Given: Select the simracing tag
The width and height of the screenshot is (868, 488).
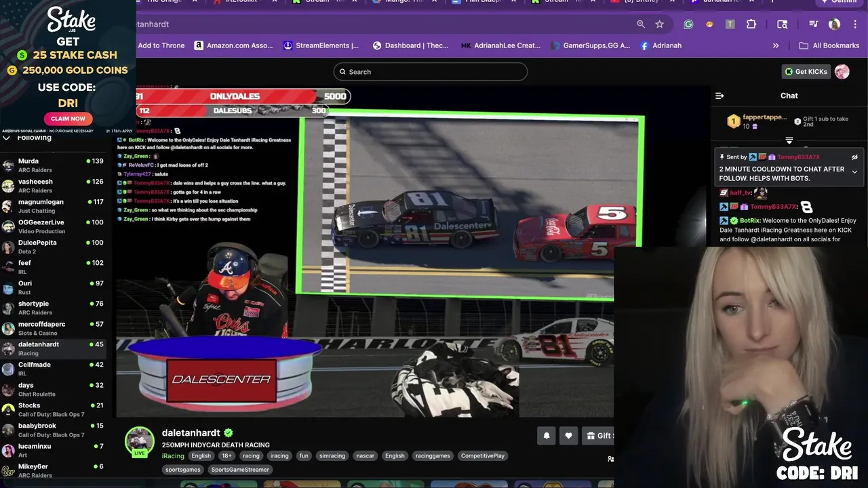Looking at the screenshot, I should (332, 455).
